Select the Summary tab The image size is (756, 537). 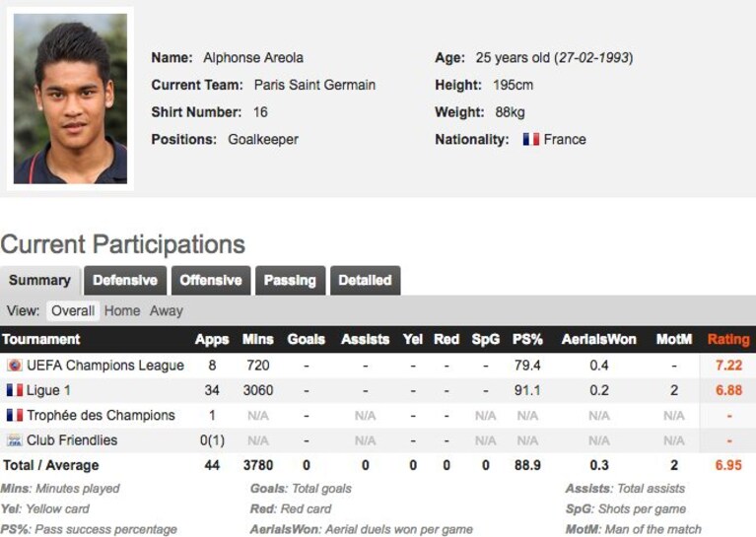pyautogui.click(x=40, y=281)
